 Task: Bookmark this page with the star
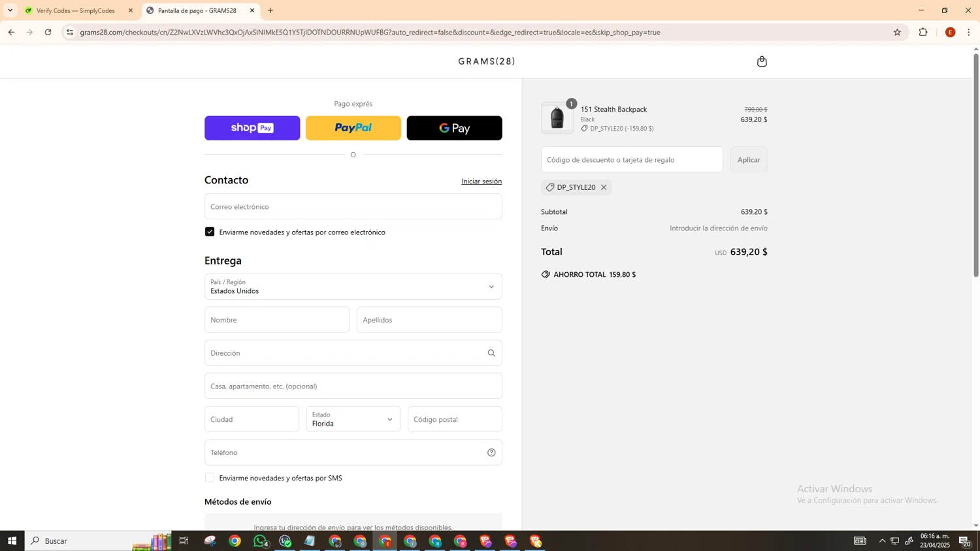[x=897, y=32]
